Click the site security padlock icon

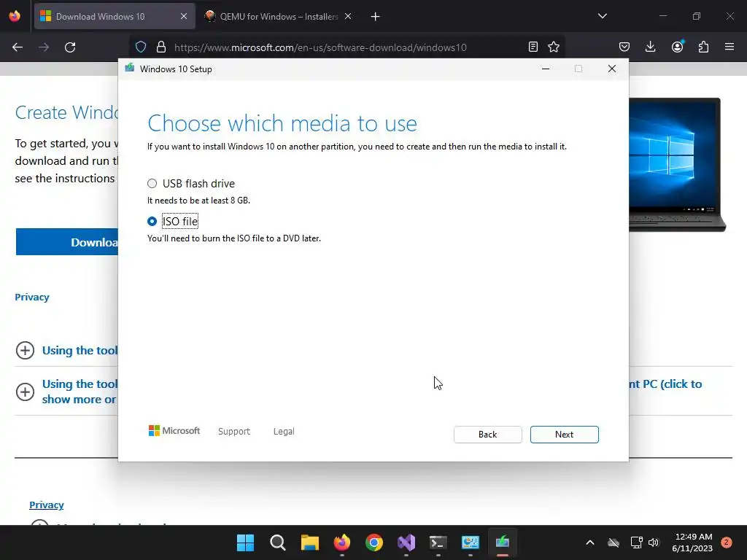[x=161, y=47]
